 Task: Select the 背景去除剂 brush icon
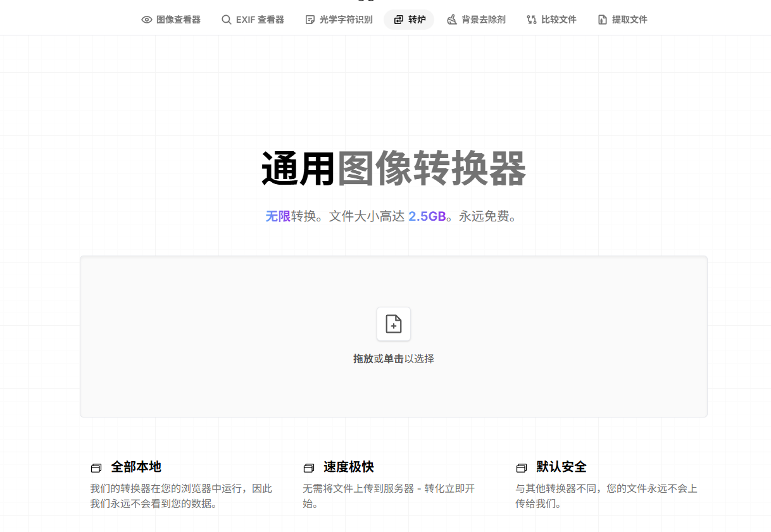[451, 20]
